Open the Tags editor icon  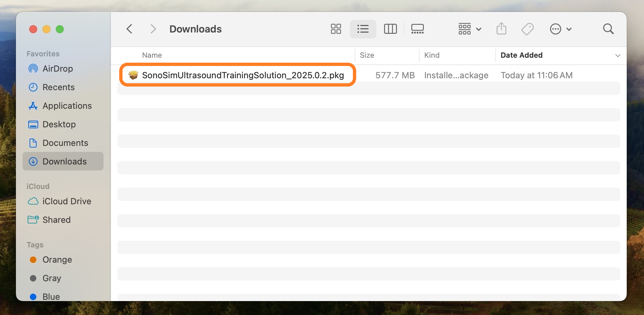[527, 29]
